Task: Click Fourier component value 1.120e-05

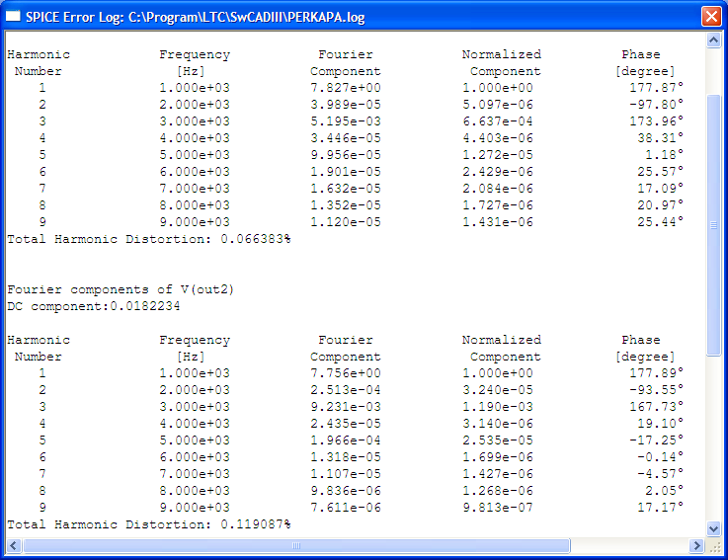Action: pyautogui.click(x=346, y=222)
